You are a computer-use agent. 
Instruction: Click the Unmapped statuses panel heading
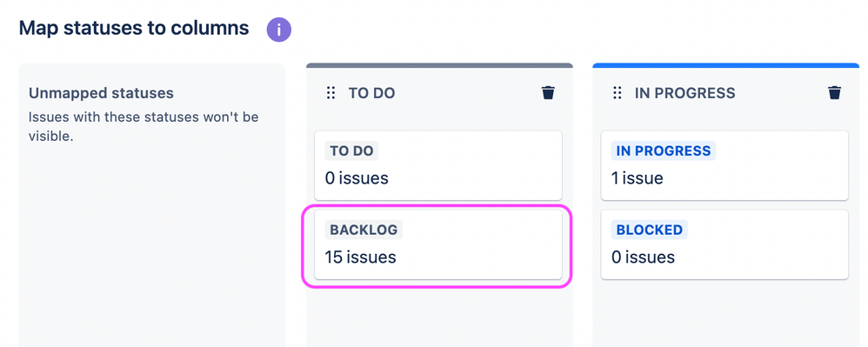pyautogui.click(x=101, y=93)
